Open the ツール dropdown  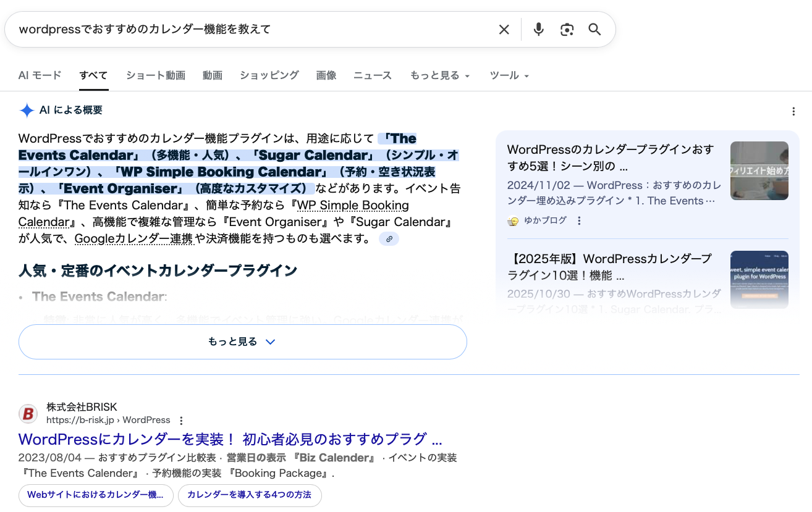509,75
